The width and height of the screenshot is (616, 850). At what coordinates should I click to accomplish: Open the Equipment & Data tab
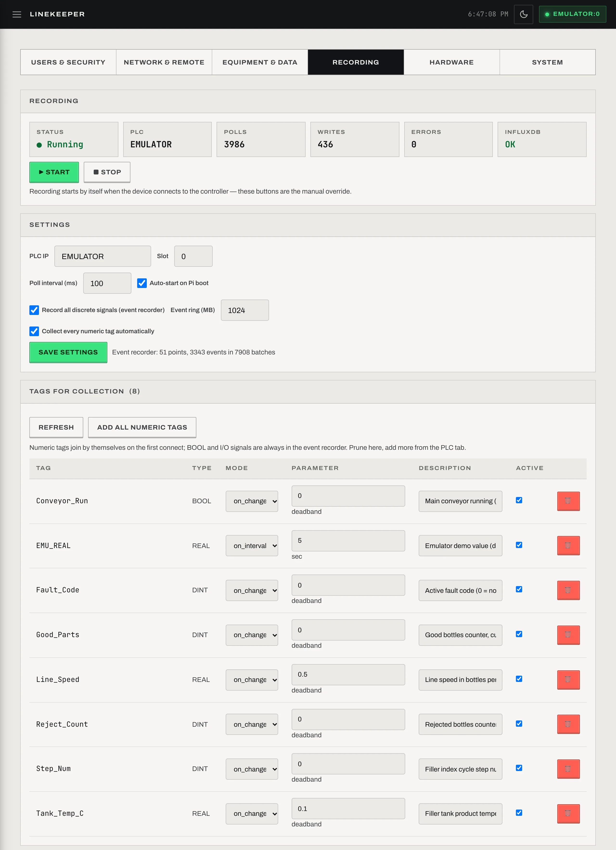point(260,62)
